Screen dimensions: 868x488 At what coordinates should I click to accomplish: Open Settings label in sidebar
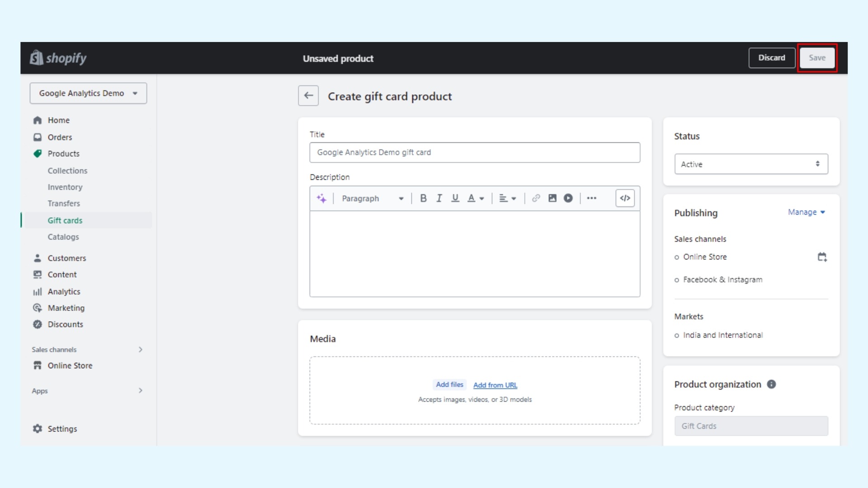point(62,429)
